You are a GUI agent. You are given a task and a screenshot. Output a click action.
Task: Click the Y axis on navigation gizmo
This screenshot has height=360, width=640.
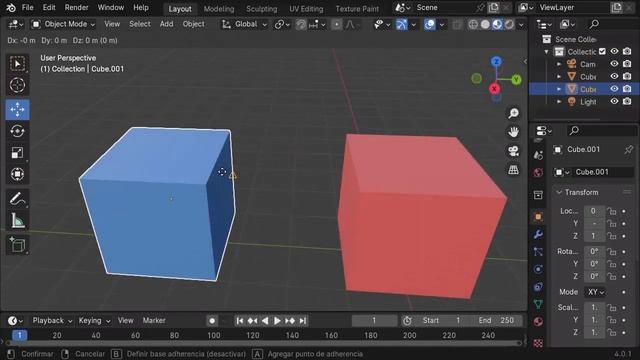tap(516, 79)
